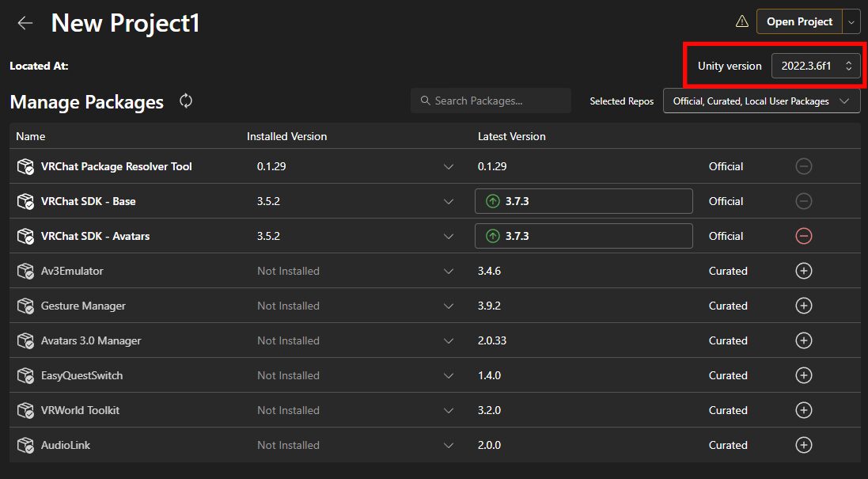Add EasyQuestSwitch with the plus icon
868x479 pixels.
(804, 375)
